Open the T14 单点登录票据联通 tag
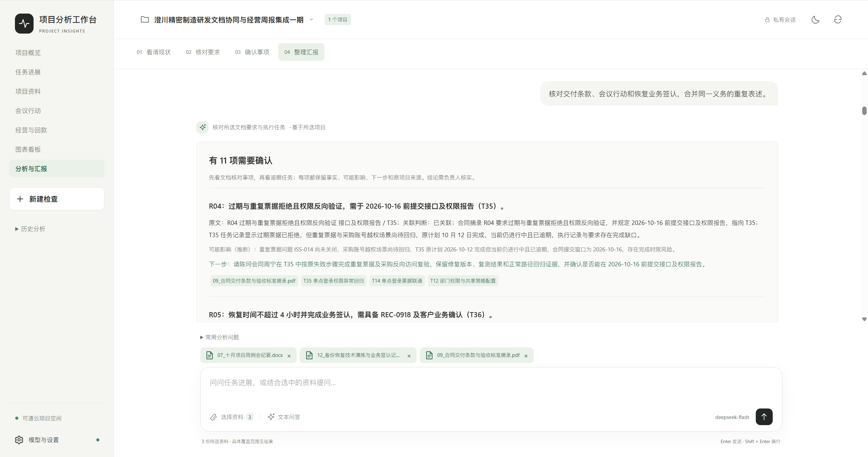 [397, 281]
